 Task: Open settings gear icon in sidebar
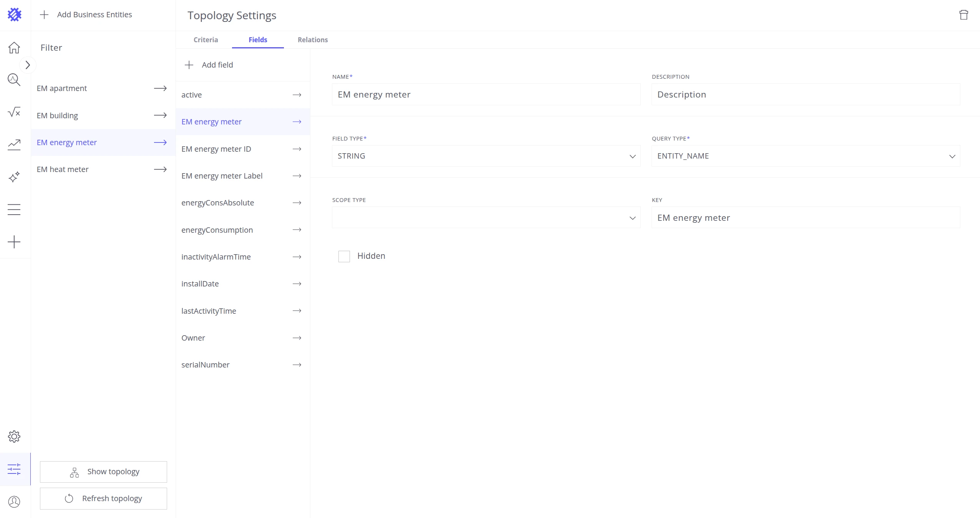click(14, 437)
